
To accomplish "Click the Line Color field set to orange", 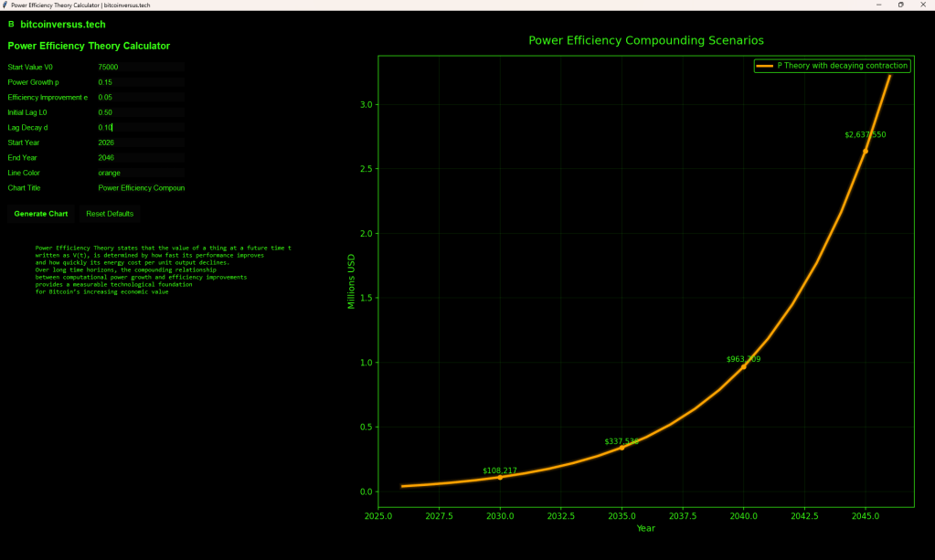I will (x=141, y=173).
